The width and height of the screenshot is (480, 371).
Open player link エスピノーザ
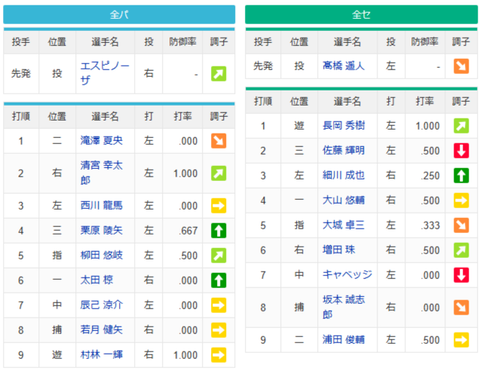tap(105, 73)
